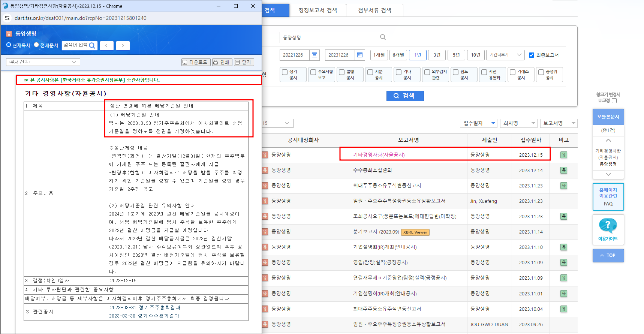
Task: Check the 펀드공시 filter
Action: [455, 72]
